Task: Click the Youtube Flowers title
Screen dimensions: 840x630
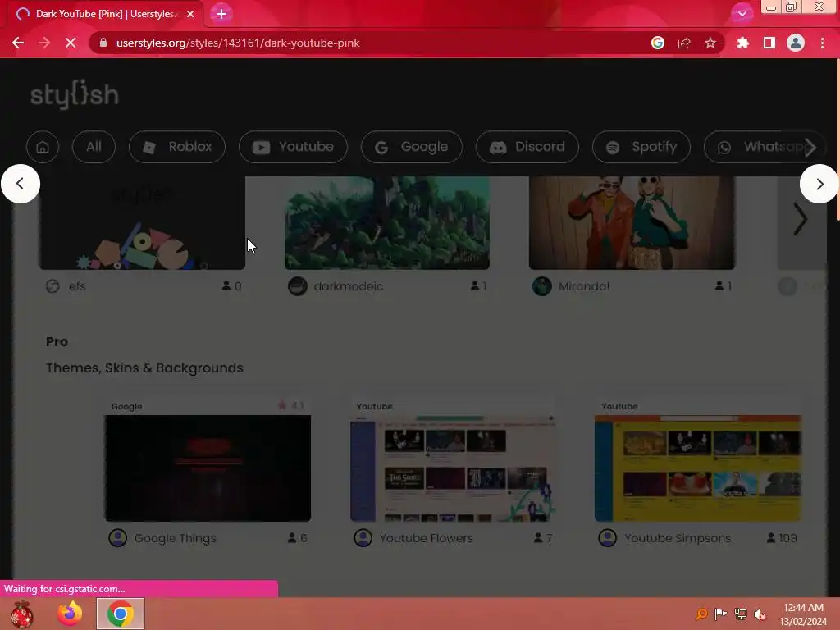Action: click(x=427, y=538)
